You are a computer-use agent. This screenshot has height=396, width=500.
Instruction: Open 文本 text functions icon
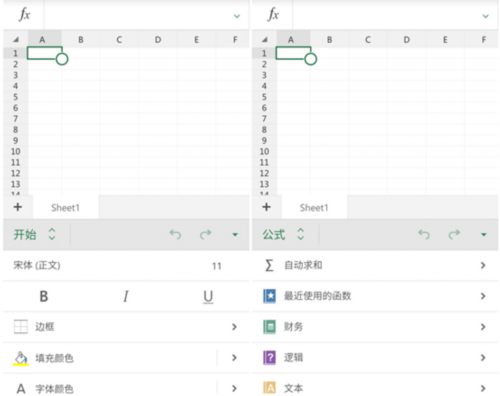point(269,388)
